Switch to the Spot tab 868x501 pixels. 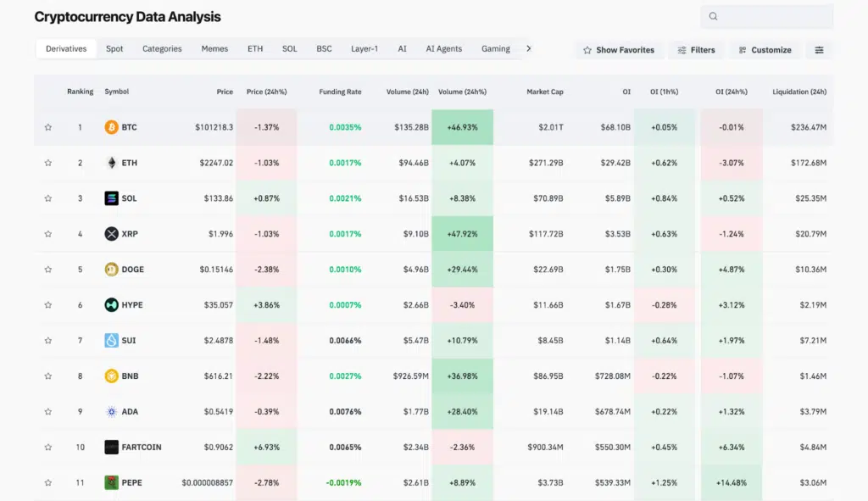[114, 48]
